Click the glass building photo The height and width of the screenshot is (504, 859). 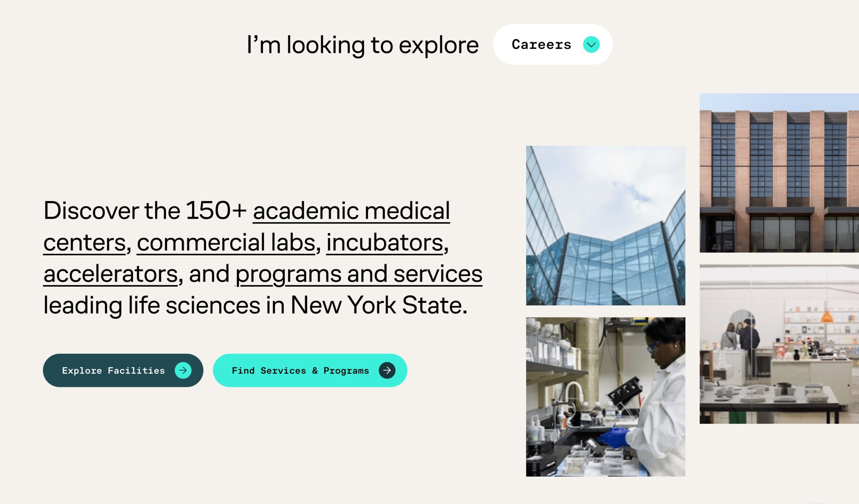coord(605,225)
